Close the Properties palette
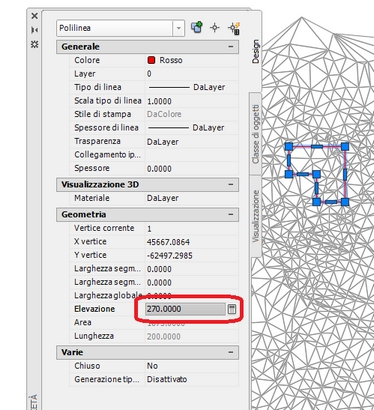This screenshot has width=374, height=410. click(34, 16)
